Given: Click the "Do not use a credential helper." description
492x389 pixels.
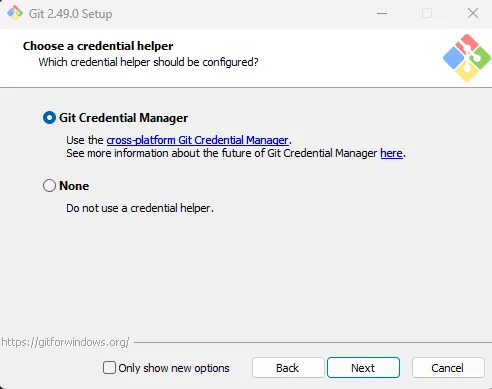Looking at the screenshot, I should point(140,208).
